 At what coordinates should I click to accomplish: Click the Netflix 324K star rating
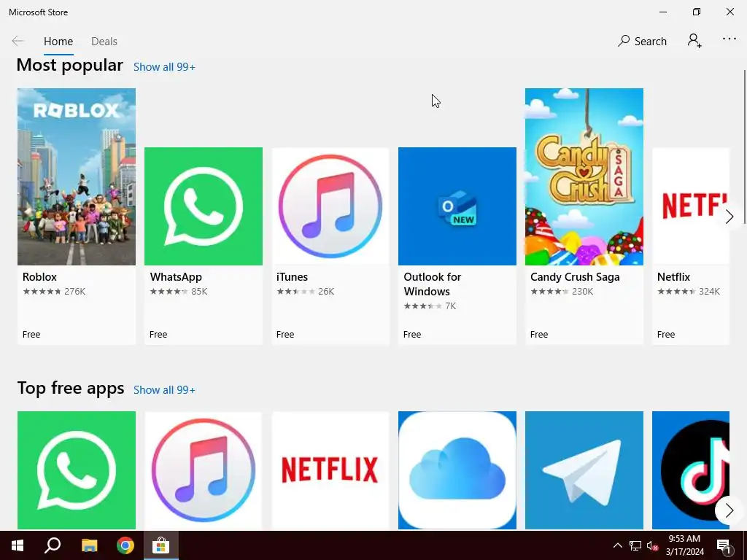[689, 292]
